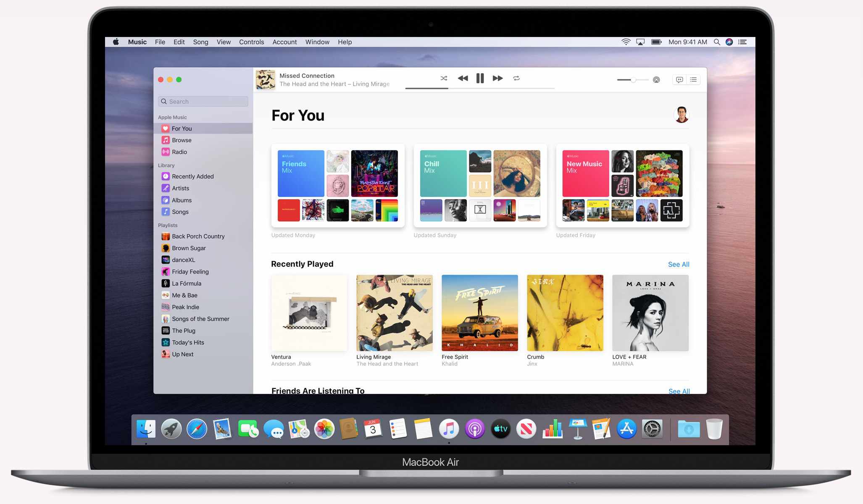Viewport: 863px width, 504px height.
Task: Expand the Recently Added library item
Action: (193, 176)
